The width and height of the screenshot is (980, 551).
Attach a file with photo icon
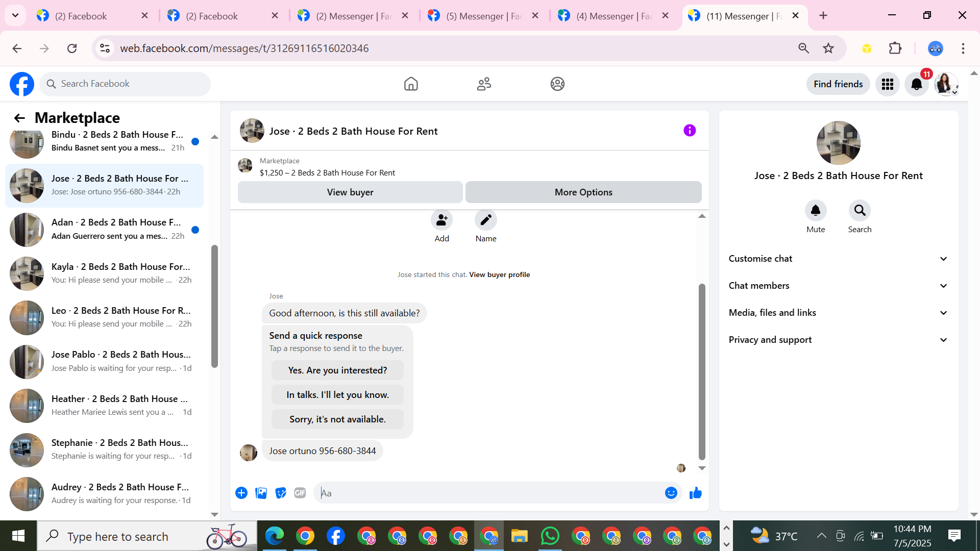(261, 493)
